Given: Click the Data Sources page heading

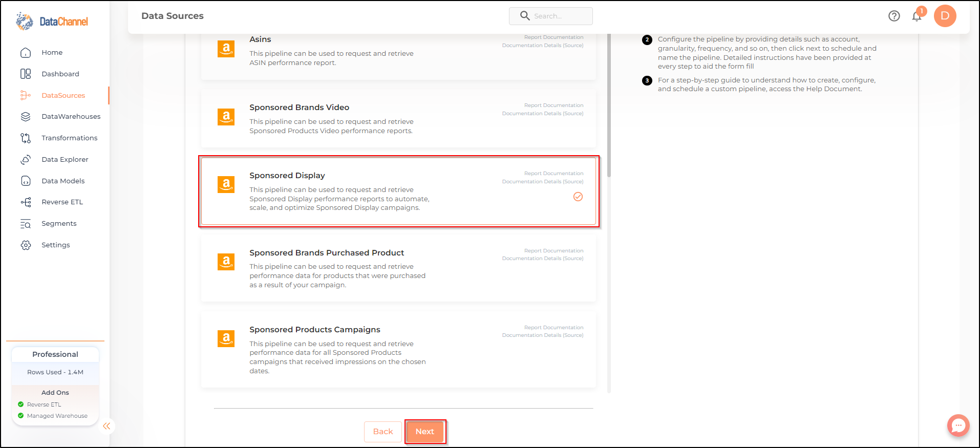Looking at the screenshot, I should (173, 16).
